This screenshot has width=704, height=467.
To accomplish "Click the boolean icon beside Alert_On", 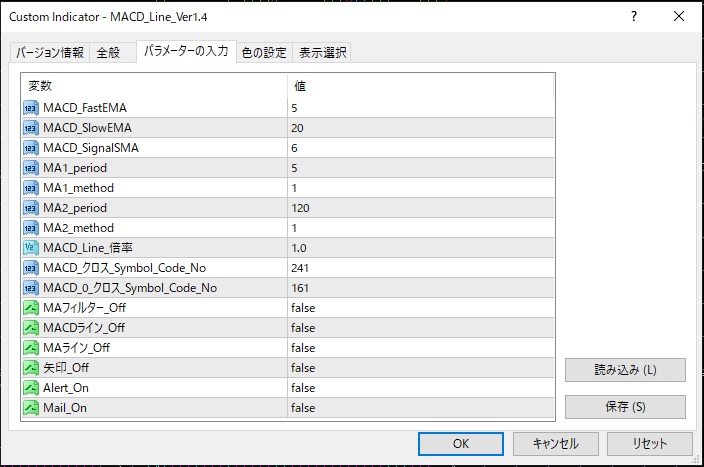I will pyautogui.click(x=30, y=388).
